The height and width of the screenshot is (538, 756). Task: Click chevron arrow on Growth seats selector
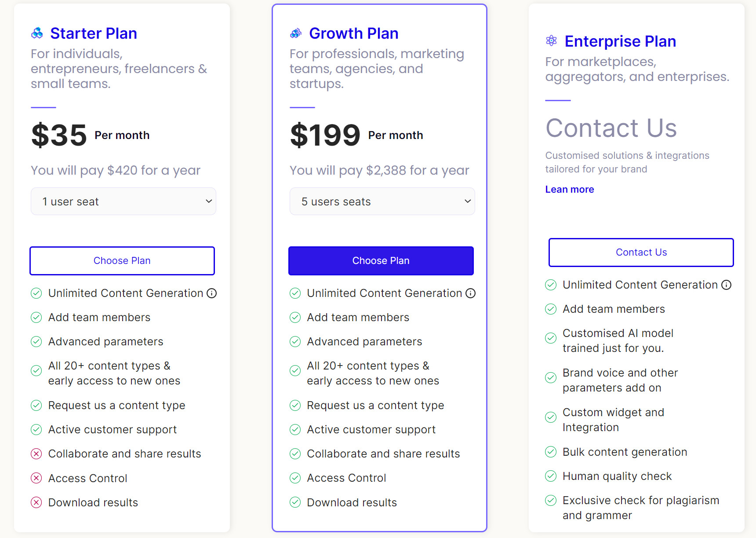coord(468,201)
